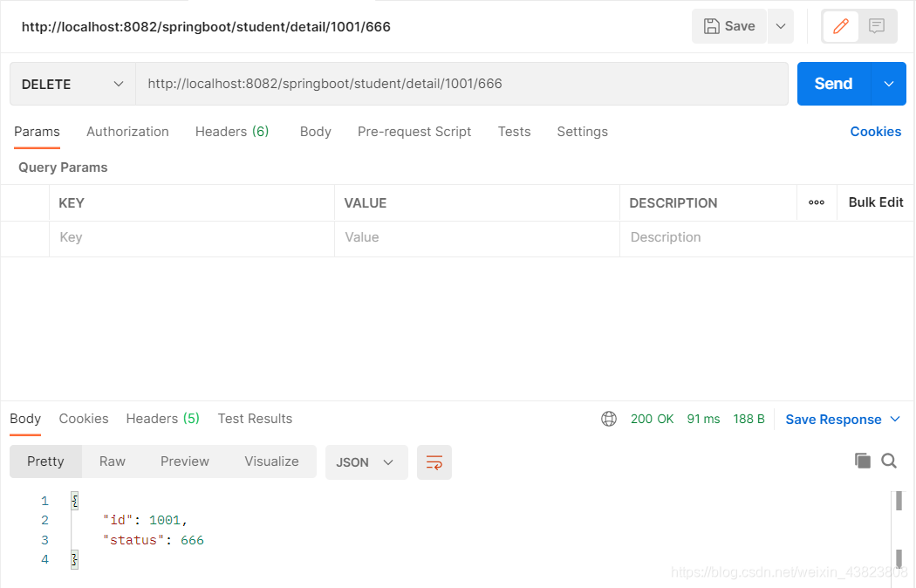916x588 pixels.
Task: Click the 200 OK status text
Action: (652, 420)
